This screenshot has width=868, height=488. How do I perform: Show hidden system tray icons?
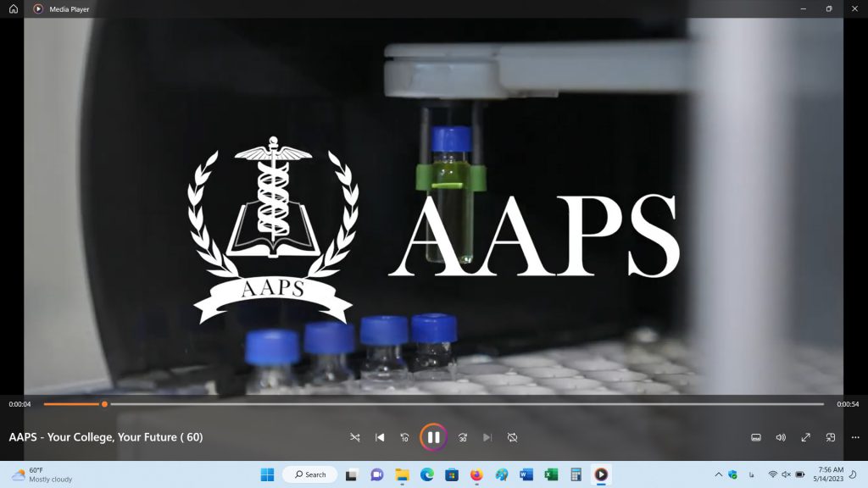pyautogui.click(x=719, y=474)
